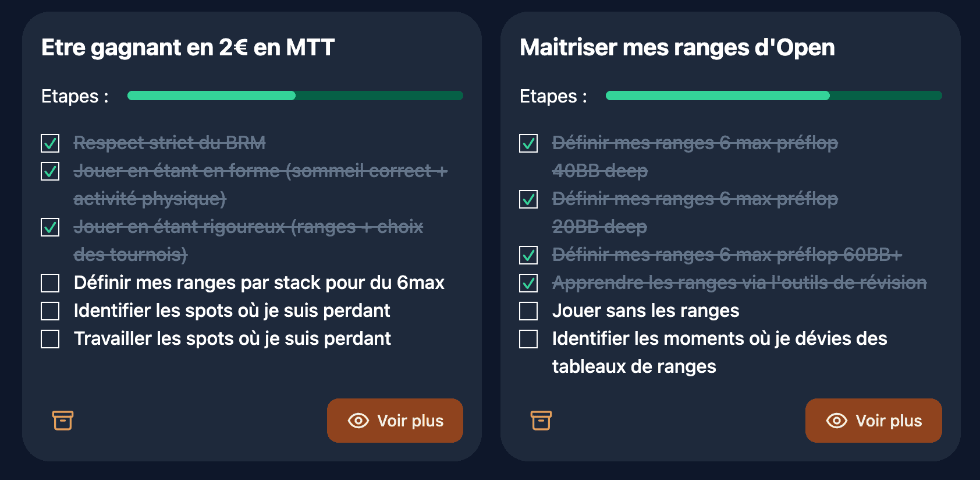Open Voir plus on the MTT goal

395,420
